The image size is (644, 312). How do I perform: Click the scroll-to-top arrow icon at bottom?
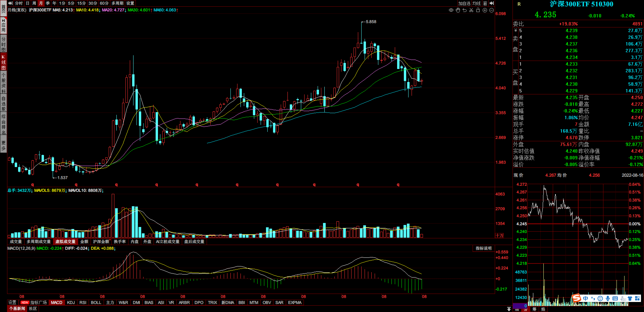click(x=509, y=309)
